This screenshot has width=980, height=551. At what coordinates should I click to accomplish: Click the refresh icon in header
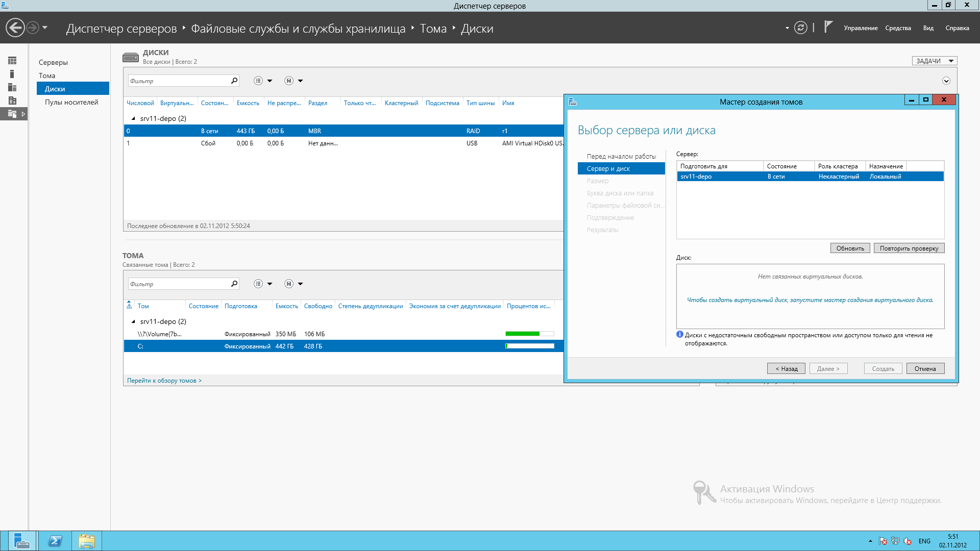(801, 28)
